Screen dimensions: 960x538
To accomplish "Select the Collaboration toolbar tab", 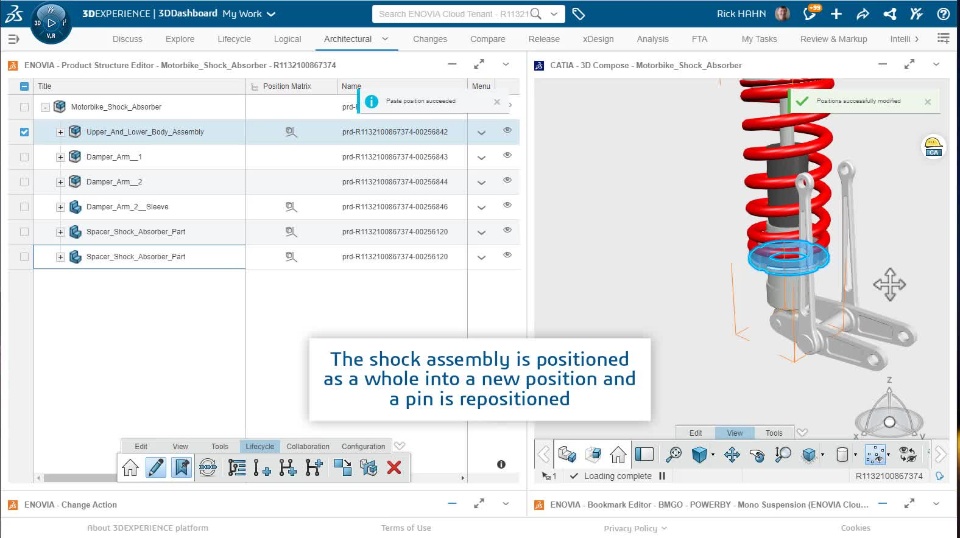I will point(308,446).
